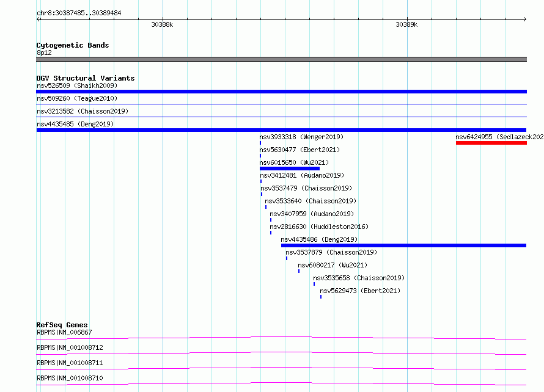The image size is (544, 392).
Task: Select the nsv6080217 (Wu2021) label
Action: 333,265
